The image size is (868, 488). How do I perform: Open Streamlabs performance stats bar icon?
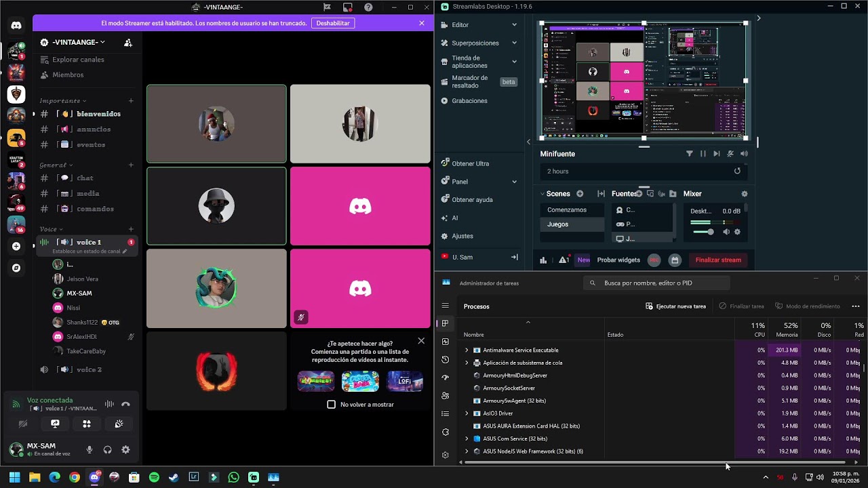tap(543, 260)
